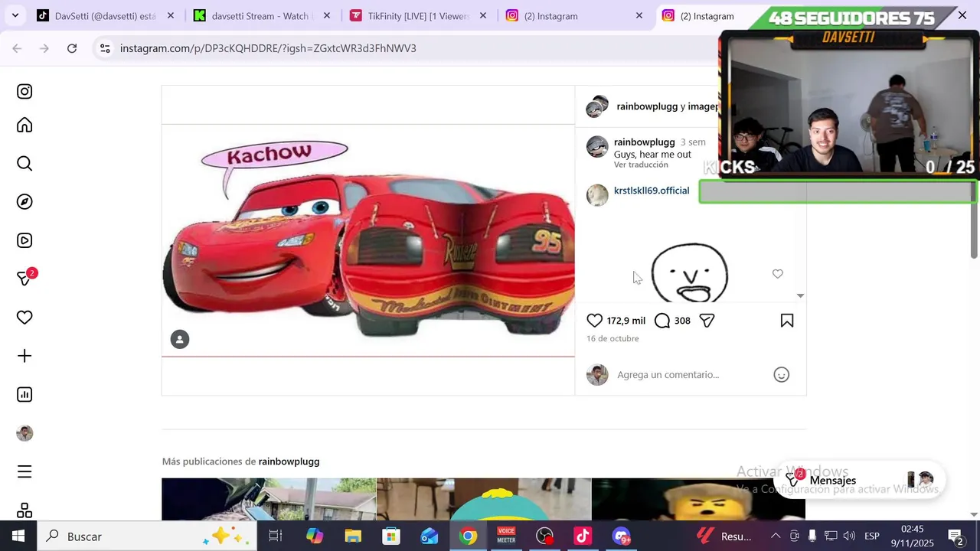Open Microsoft Store taskbar icon

(391, 536)
